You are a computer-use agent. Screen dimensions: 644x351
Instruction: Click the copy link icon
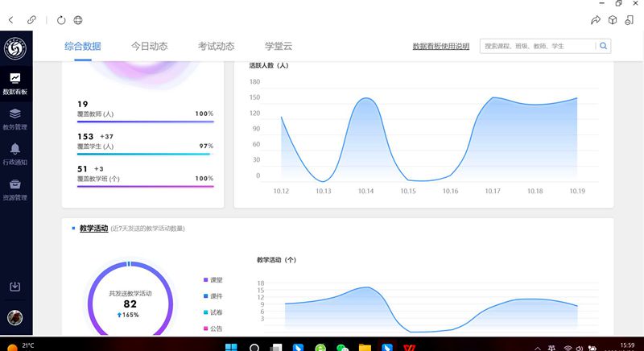pyautogui.click(x=31, y=19)
